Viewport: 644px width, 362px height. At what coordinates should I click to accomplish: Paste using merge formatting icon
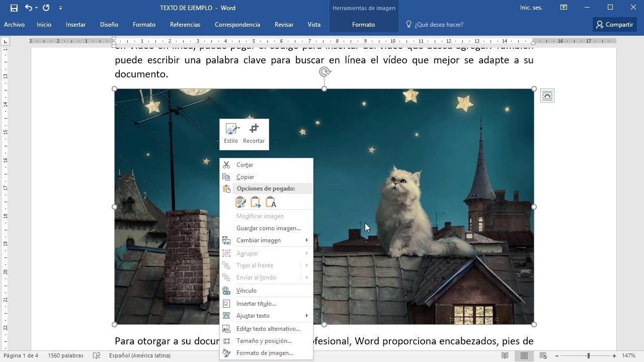(256, 202)
